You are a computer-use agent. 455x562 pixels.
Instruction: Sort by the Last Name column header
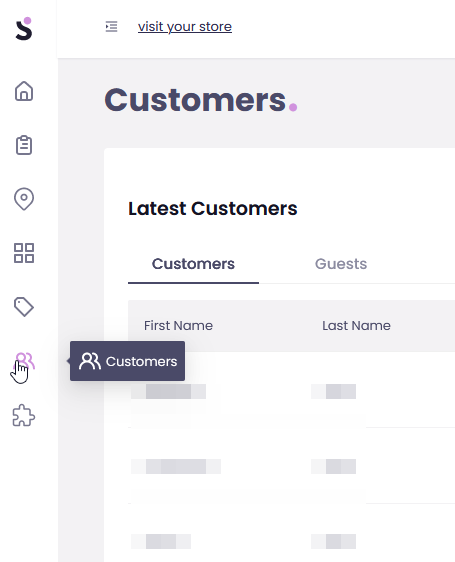356,325
